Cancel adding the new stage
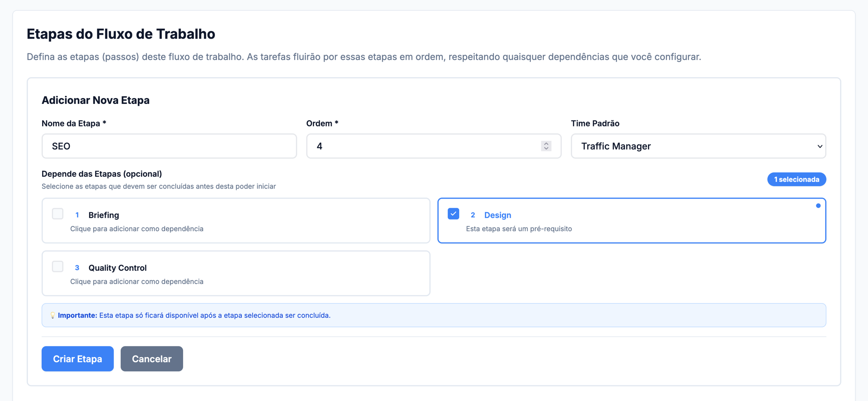 click(152, 359)
